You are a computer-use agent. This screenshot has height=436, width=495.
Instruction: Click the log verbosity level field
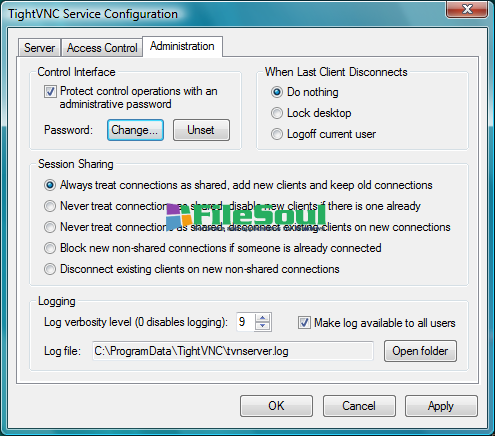246,322
